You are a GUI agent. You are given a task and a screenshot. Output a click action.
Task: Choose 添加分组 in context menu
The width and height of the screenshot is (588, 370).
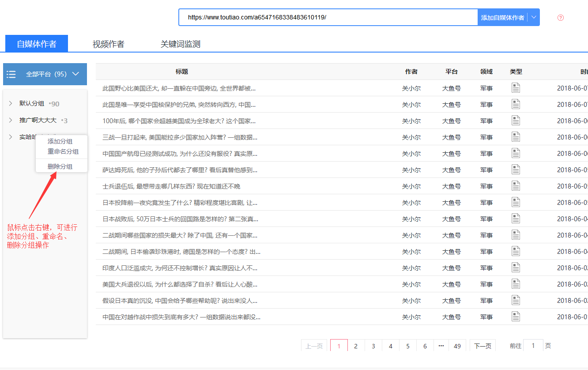[60, 141]
